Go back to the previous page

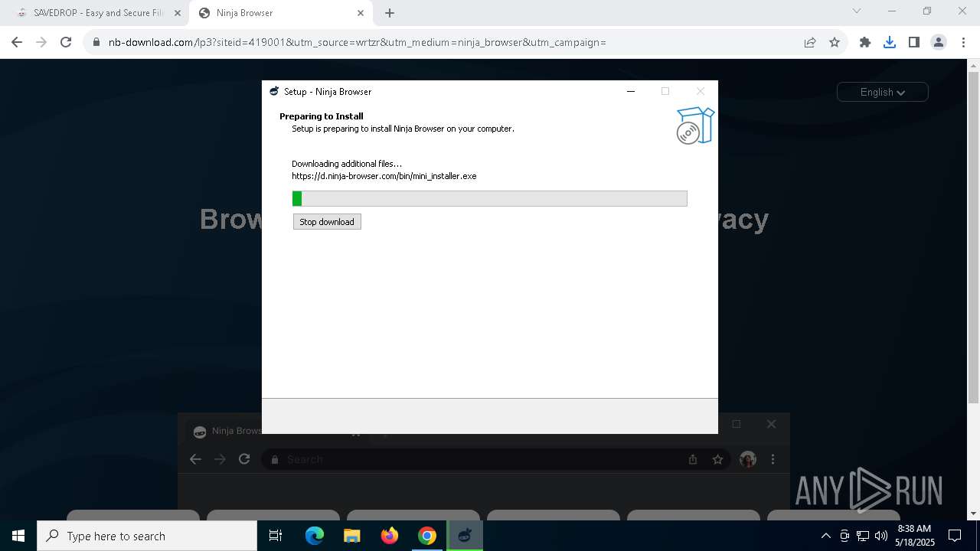click(17, 42)
